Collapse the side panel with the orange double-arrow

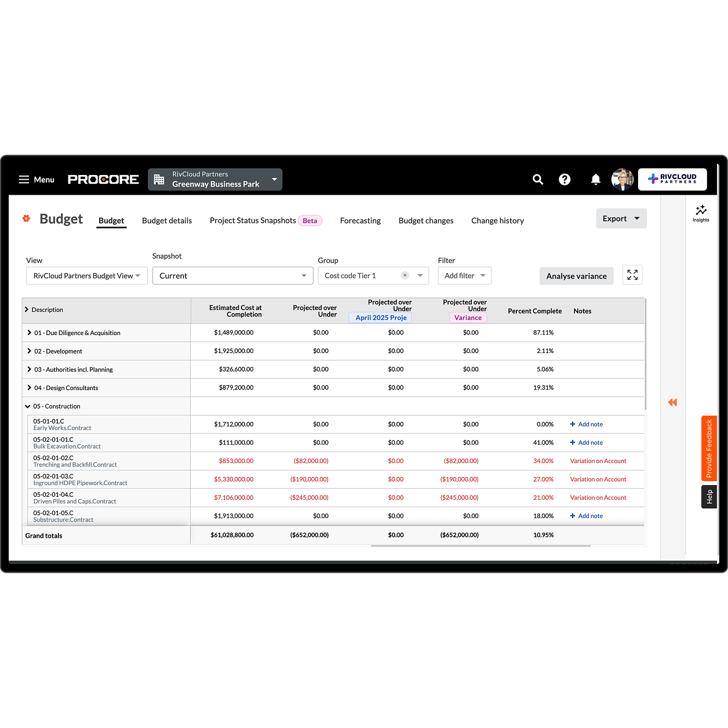(672, 402)
